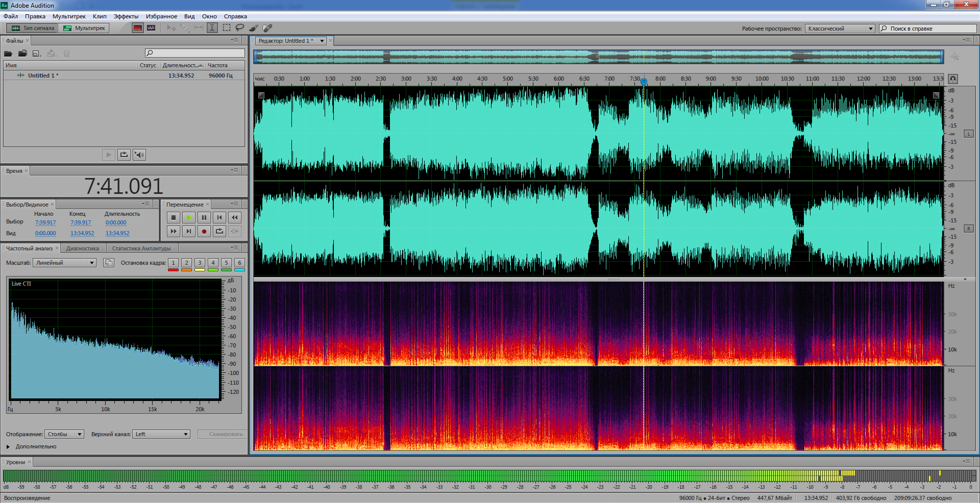Toggle the left channel L button
Image resolution: width=980 pixels, height=503 pixels.
pyautogui.click(x=968, y=134)
